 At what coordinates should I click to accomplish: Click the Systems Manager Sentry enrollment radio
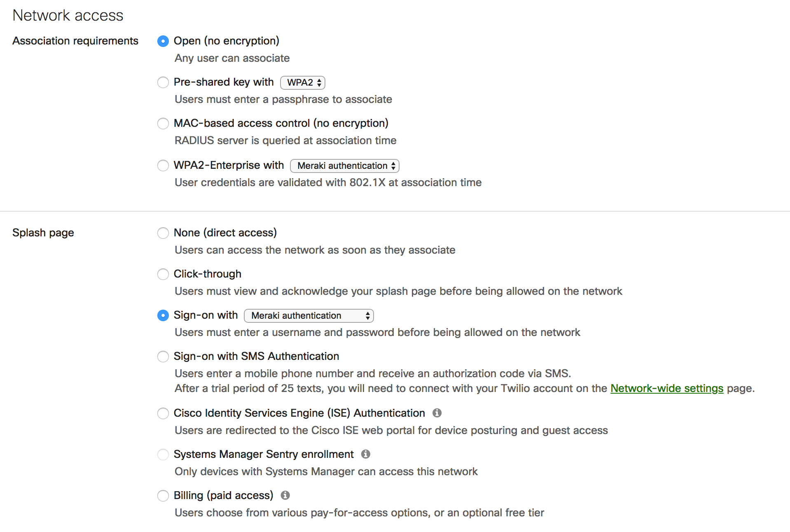[163, 455]
